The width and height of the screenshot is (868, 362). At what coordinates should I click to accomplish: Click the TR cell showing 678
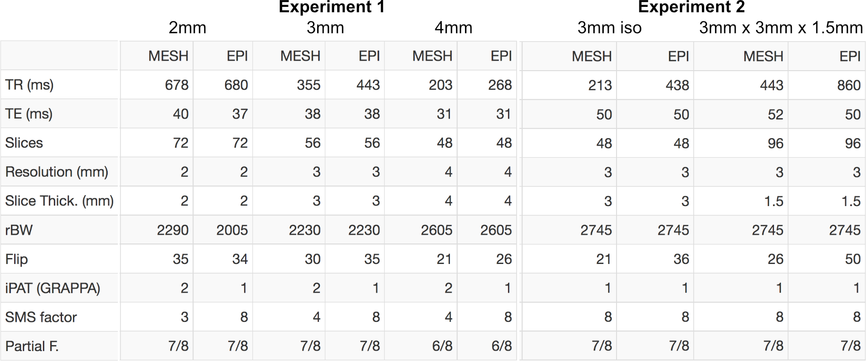[177, 85]
